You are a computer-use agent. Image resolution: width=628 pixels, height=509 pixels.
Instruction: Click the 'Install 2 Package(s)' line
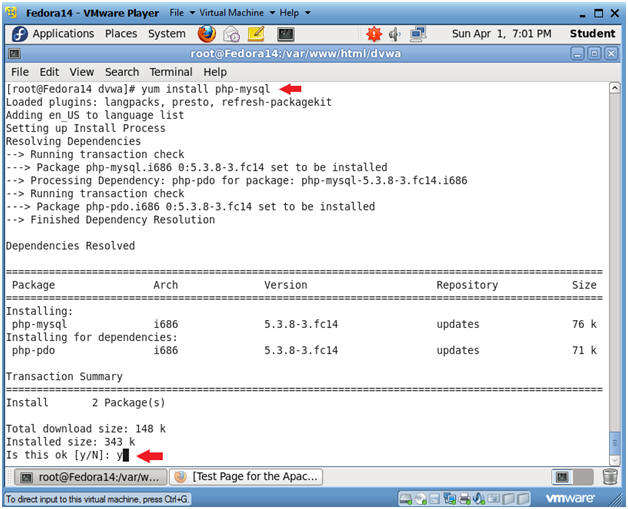(x=86, y=402)
